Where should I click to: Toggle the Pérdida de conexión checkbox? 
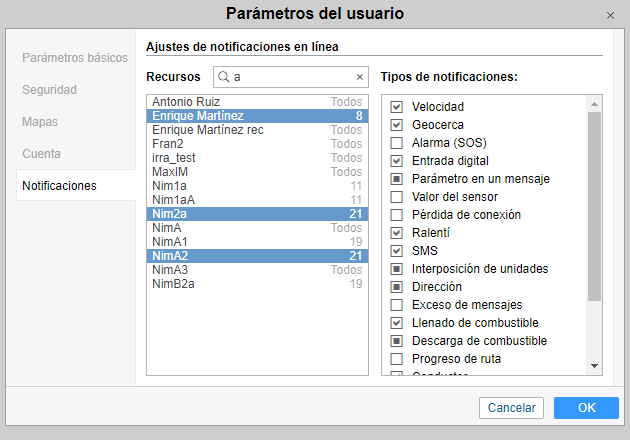click(397, 215)
